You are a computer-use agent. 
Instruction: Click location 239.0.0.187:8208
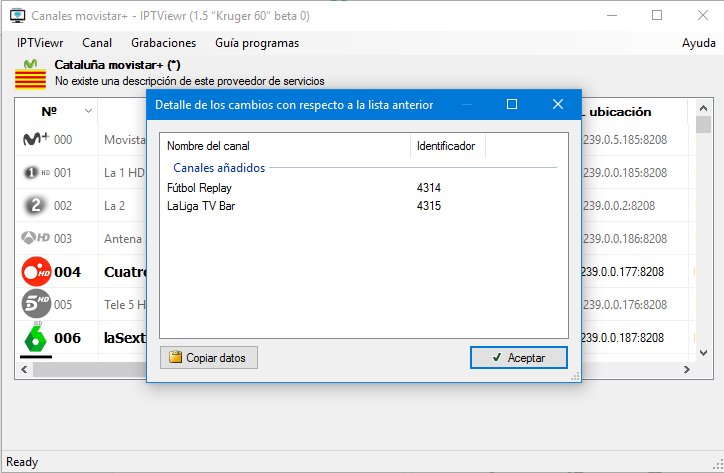click(x=623, y=338)
